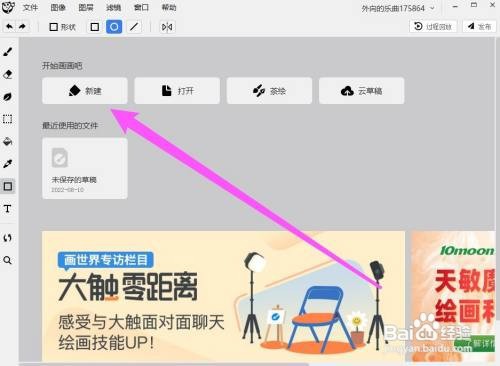Click the 发布 publish button
Screen dimensions: 500x366
coord(479,26)
